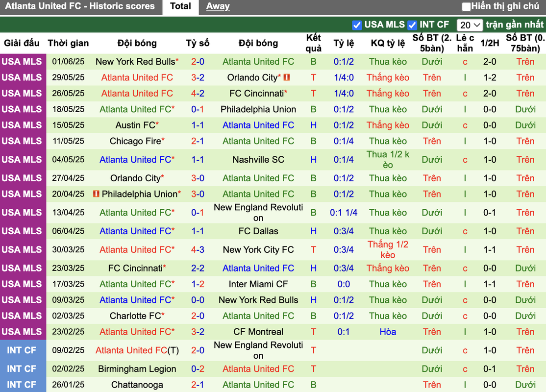Uncheck the INT CF filter checkbox
The width and height of the screenshot is (546, 392).
click(x=412, y=25)
